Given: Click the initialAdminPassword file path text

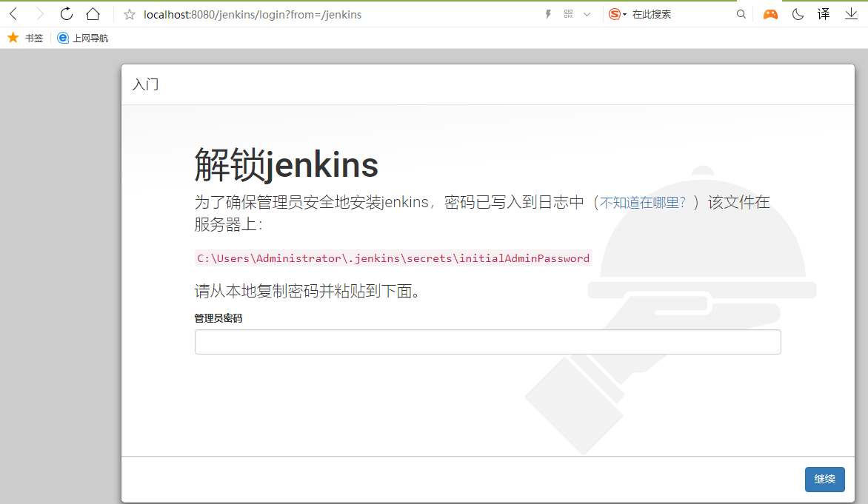Looking at the screenshot, I should 393,258.
